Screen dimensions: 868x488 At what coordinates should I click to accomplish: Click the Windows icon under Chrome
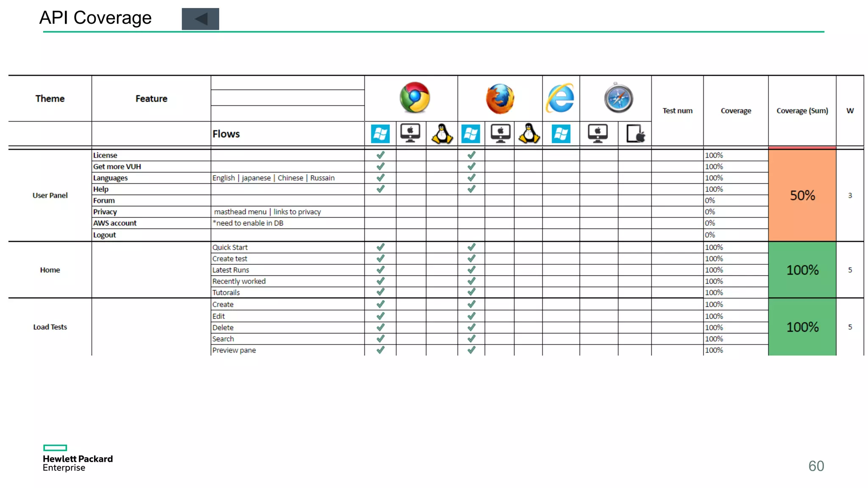click(380, 134)
